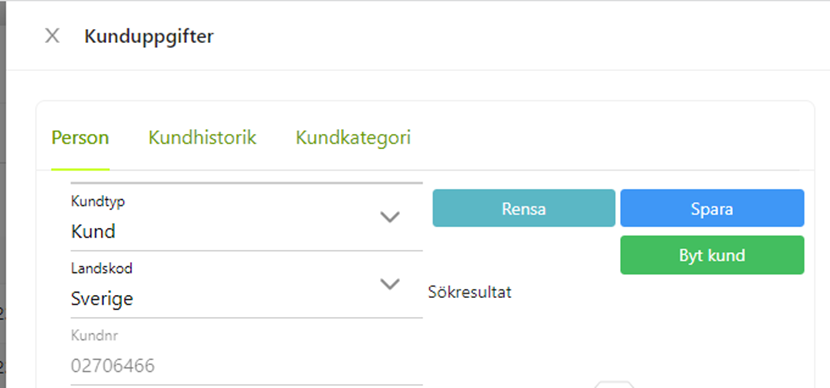Image resolution: width=830 pixels, height=388 pixels.
Task: Select the Kundkategori tab
Action: pyautogui.click(x=353, y=138)
